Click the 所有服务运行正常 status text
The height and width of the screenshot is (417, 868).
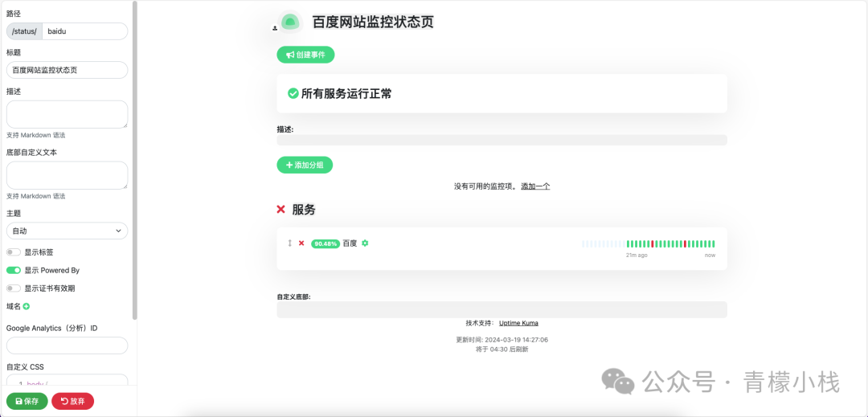[346, 94]
